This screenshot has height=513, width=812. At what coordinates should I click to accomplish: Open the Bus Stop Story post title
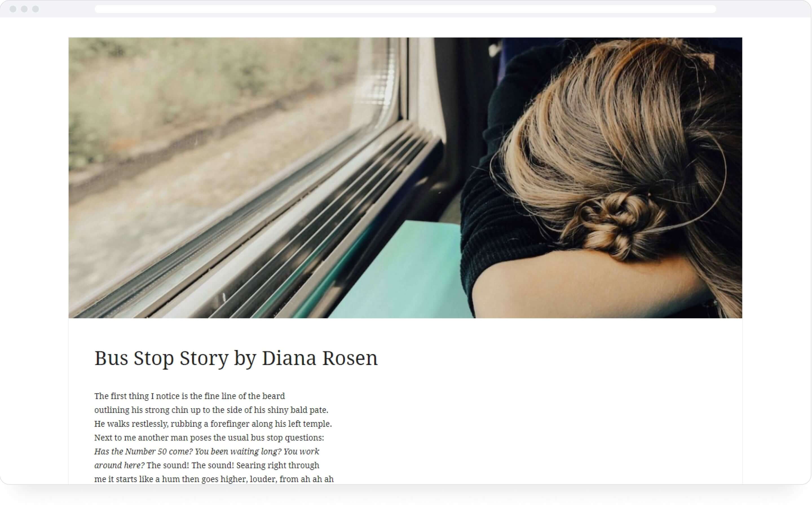[236, 358]
